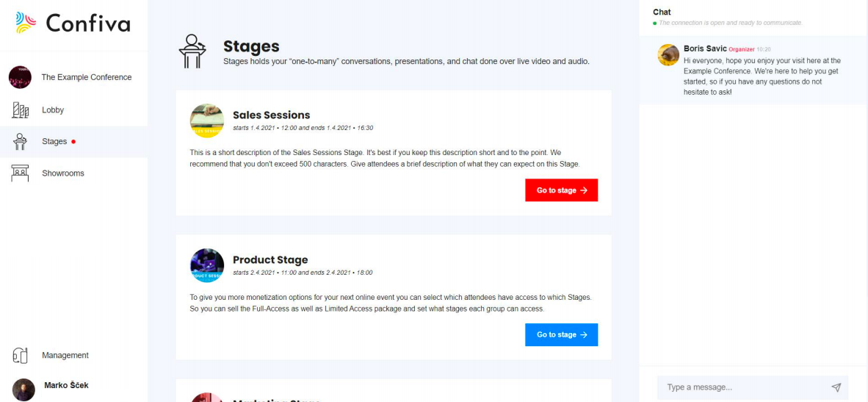Select Showrooms in the sidebar menu
Image resolution: width=868 pixels, height=402 pixels.
(63, 173)
